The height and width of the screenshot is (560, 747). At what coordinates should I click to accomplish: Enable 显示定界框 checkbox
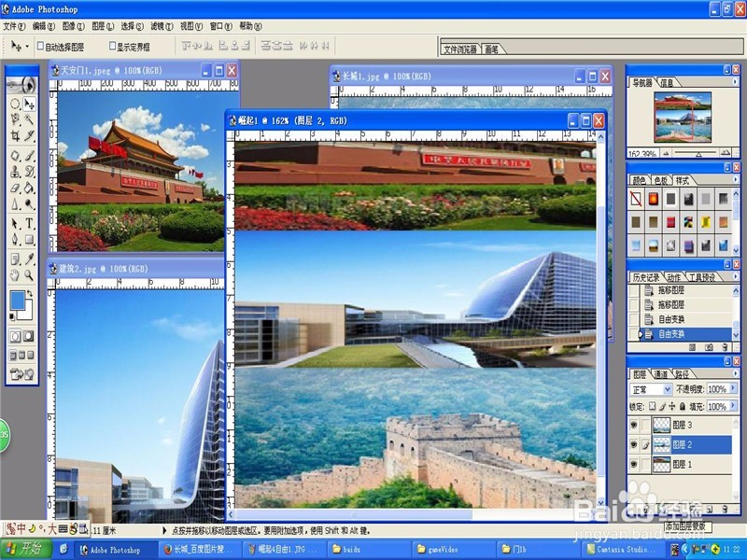pos(112,46)
